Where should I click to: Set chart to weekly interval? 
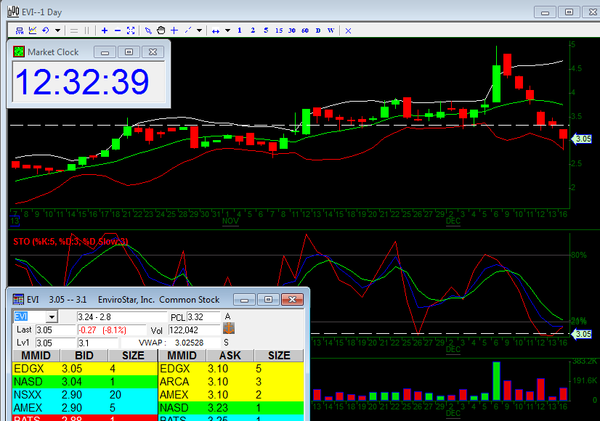click(x=331, y=31)
